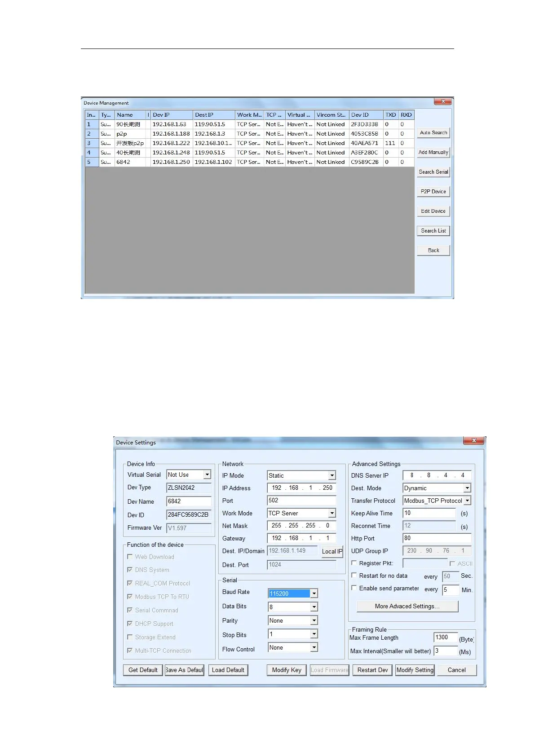Click the Port field showing 502
Viewport: 535px width, 756px height.
[301, 501]
